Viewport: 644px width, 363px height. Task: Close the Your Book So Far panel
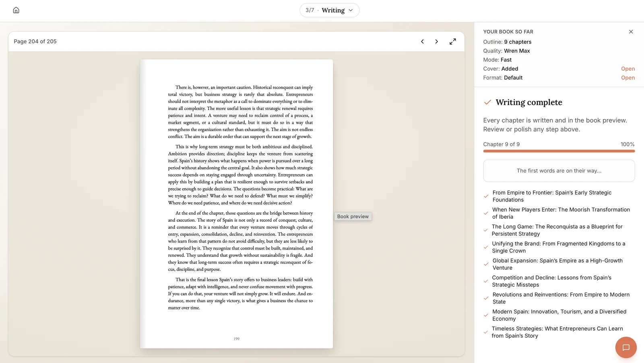click(631, 32)
